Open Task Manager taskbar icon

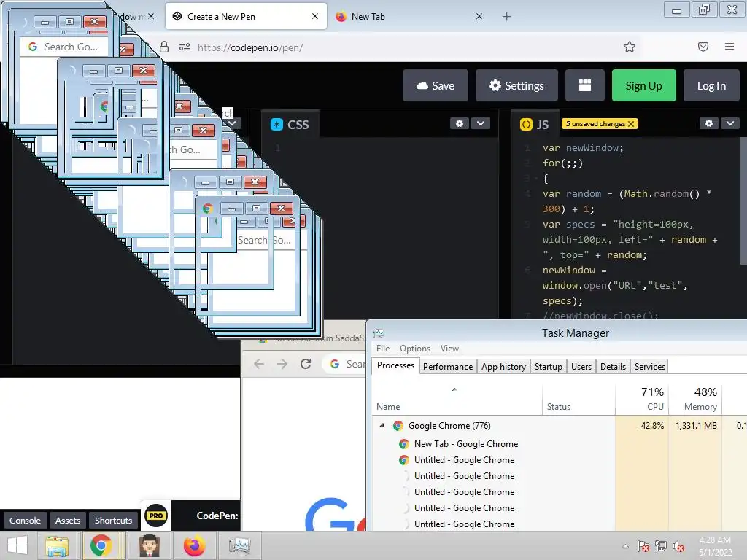point(239,545)
